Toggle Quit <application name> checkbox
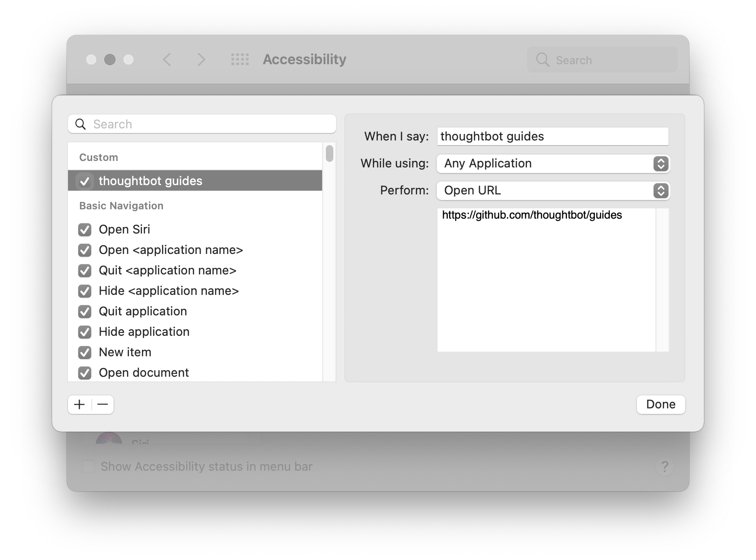 tap(85, 271)
